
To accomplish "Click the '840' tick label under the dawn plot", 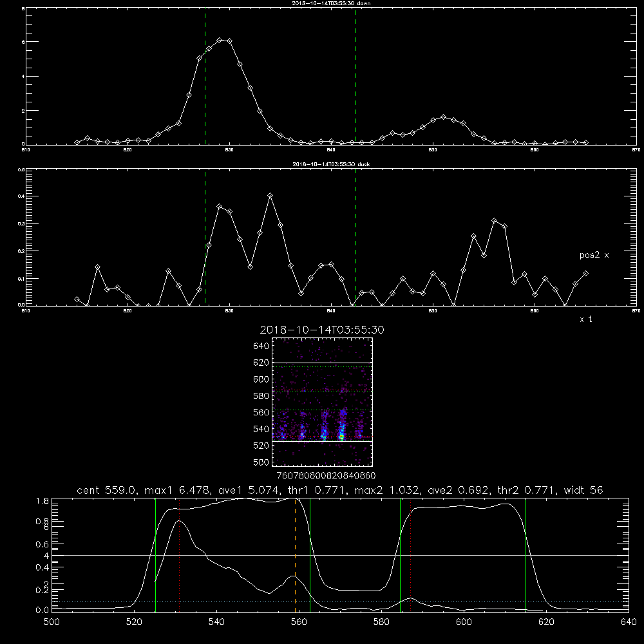I will coord(331,150).
